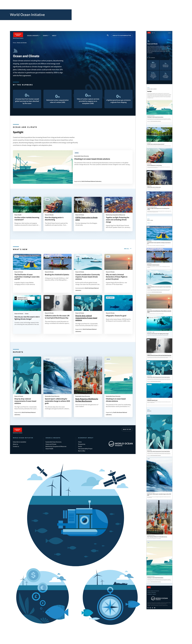Expand Economist Impact section in mobile footer
This screenshot has width=192, height=644.
[x=159, y=594]
